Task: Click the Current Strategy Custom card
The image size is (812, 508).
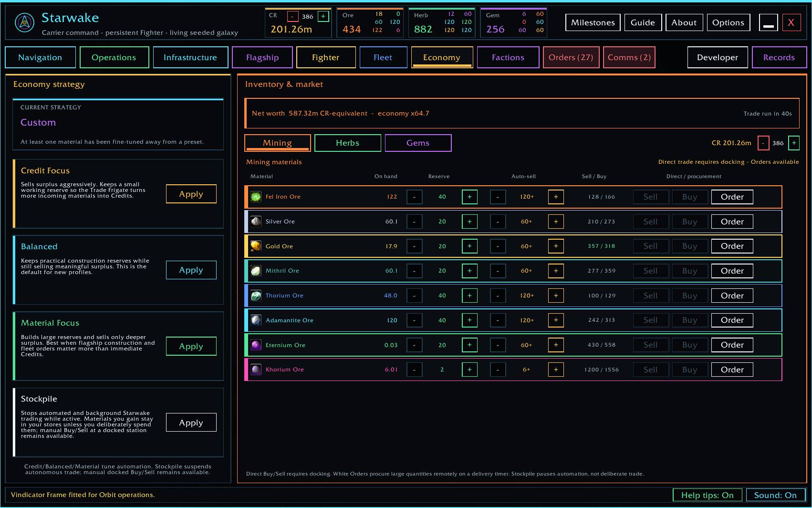Action: [118, 124]
